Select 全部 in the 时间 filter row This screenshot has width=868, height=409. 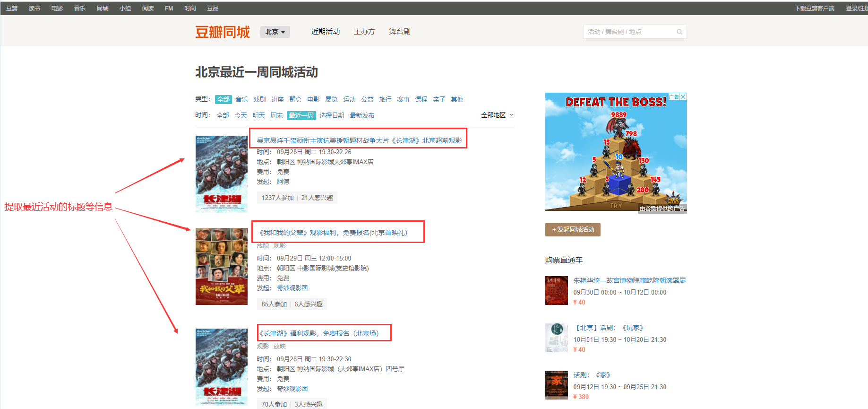pos(223,115)
